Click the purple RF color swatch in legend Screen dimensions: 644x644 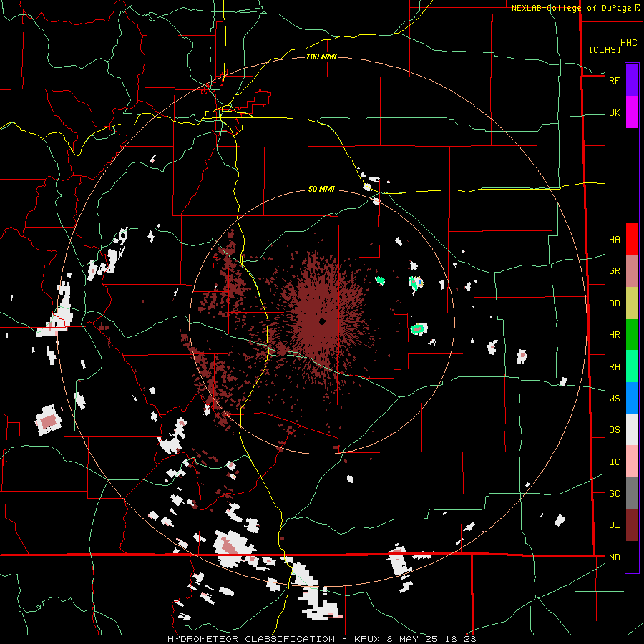click(632, 80)
